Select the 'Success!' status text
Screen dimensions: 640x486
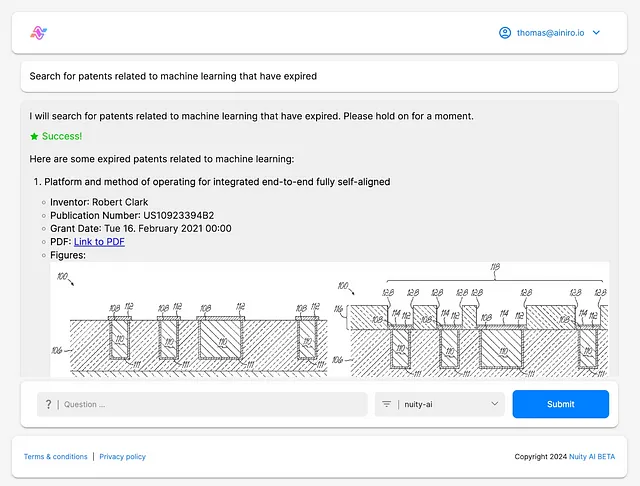click(62, 136)
